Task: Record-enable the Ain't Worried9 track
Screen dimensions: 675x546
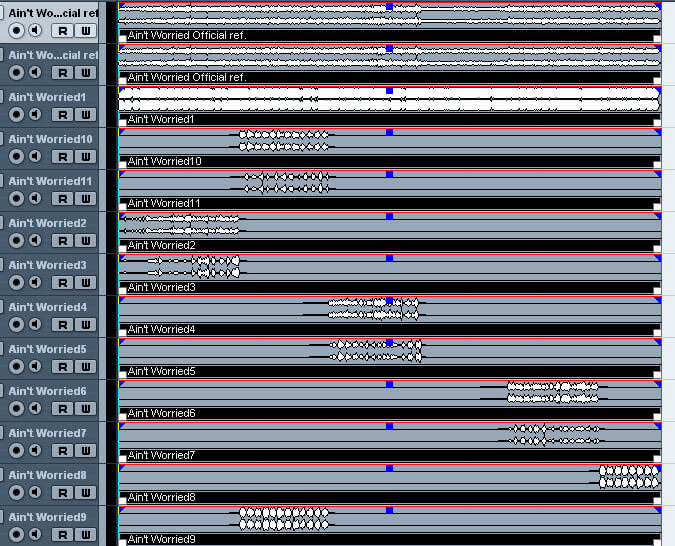Action: pyautogui.click(x=16, y=534)
